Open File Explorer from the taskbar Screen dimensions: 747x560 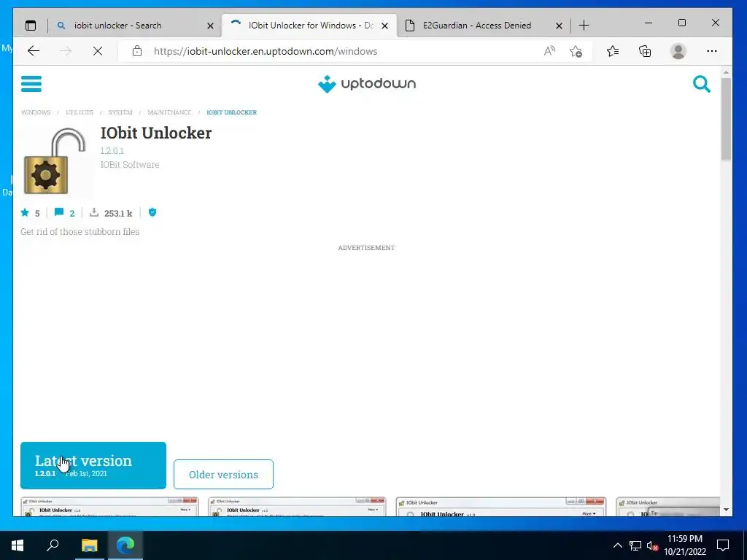89,545
